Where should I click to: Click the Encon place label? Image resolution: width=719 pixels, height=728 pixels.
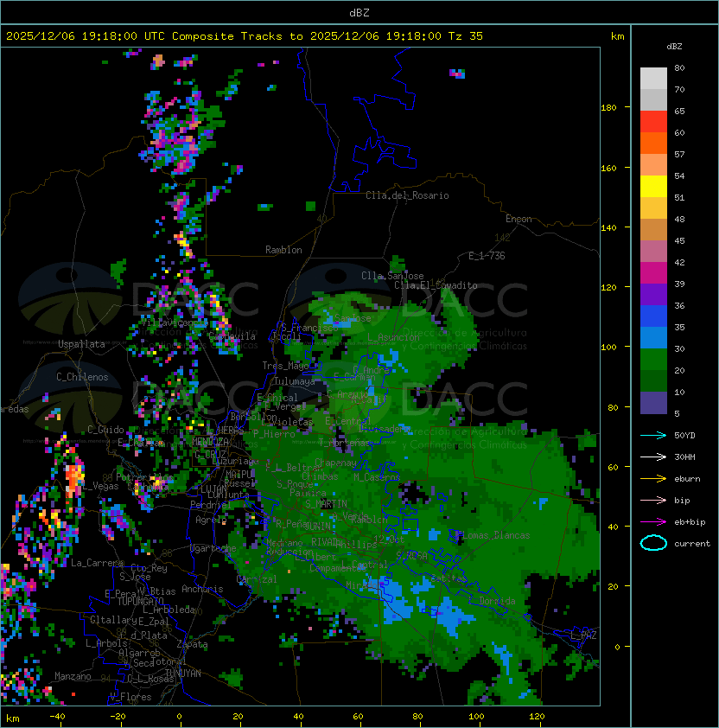519,219
